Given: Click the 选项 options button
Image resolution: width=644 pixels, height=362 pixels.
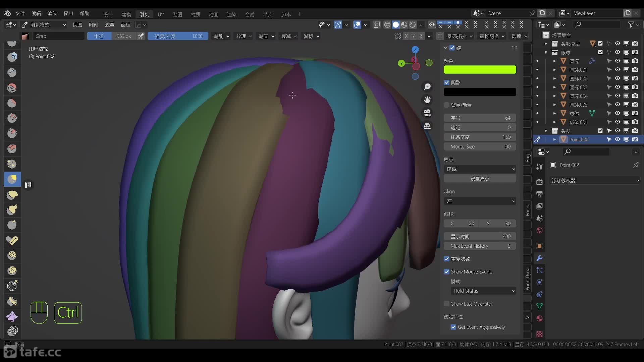Looking at the screenshot, I should point(519,36).
